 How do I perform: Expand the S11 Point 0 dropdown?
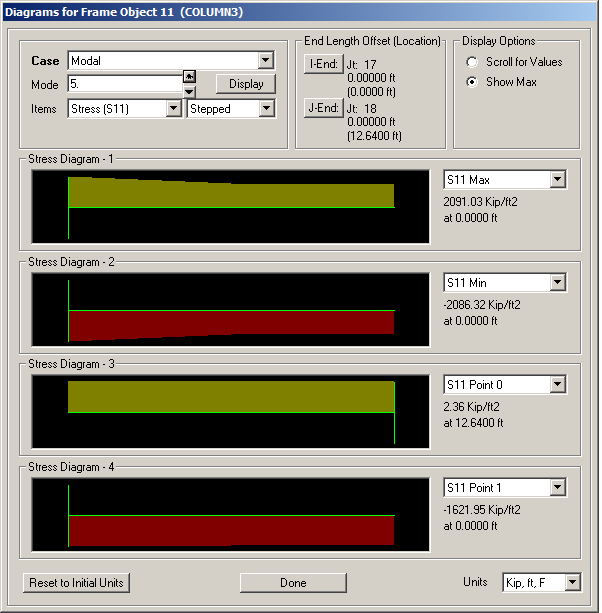(x=505, y=385)
